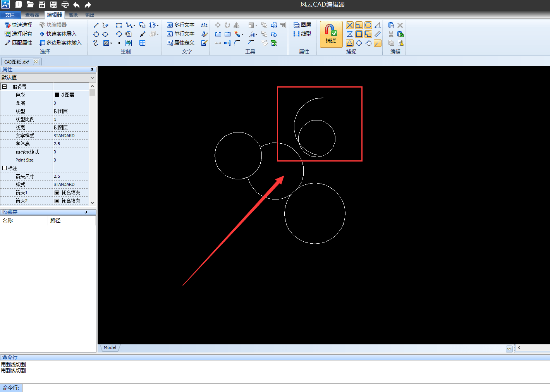Collapse the 标注 property group
Viewport: 550px width, 392px height.
click(x=5, y=168)
